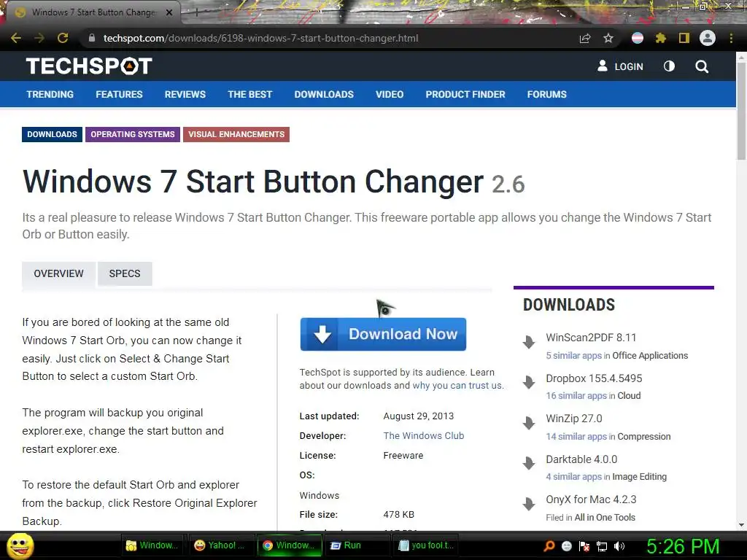Click the site lock icon in the address bar
Image resolution: width=747 pixels, height=560 pixels.
(x=92, y=38)
